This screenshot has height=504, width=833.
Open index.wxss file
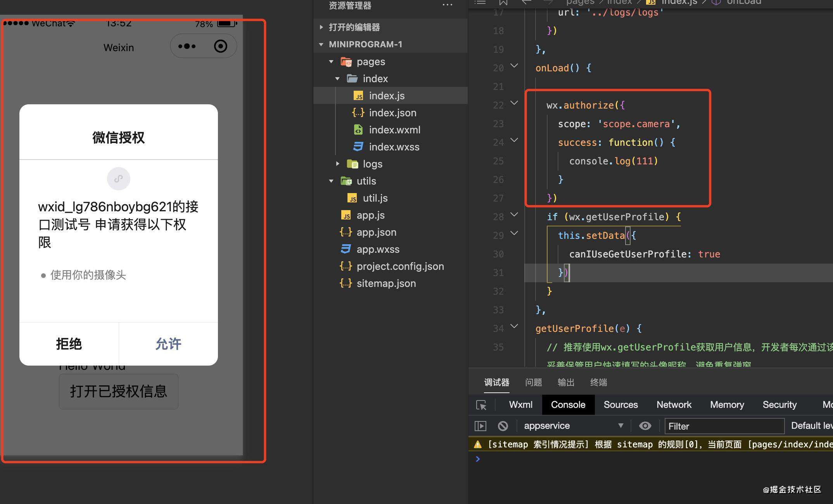391,147
